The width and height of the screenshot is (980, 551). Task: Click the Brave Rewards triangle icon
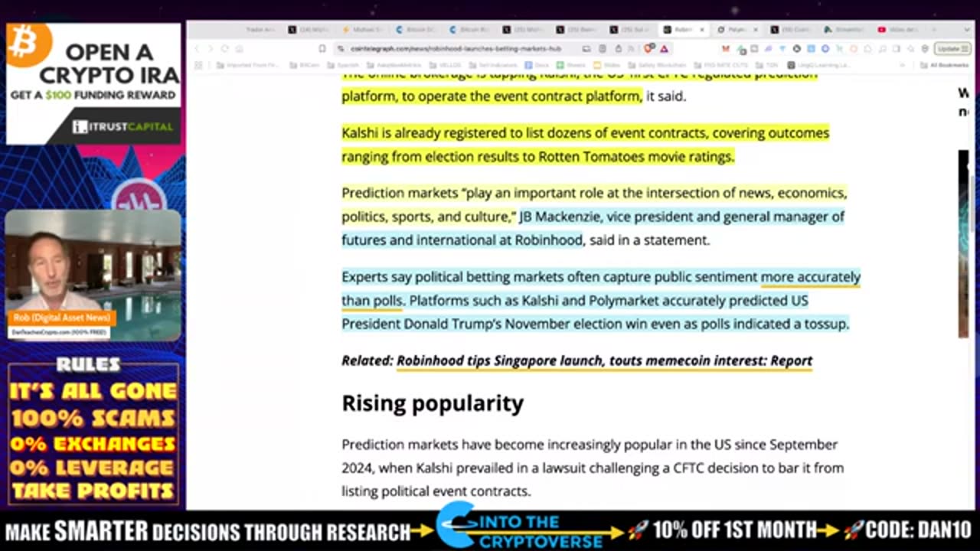664,49
